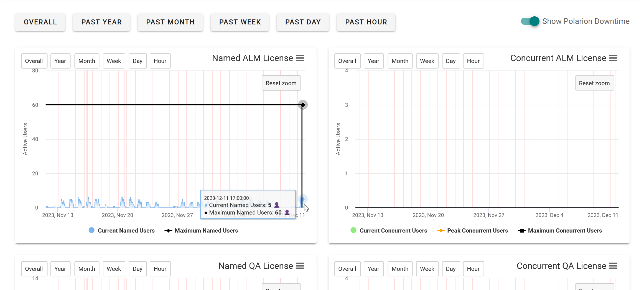Select Hour view on Concurrent ALM chart
Screen dimensions: 644x290
473,61
